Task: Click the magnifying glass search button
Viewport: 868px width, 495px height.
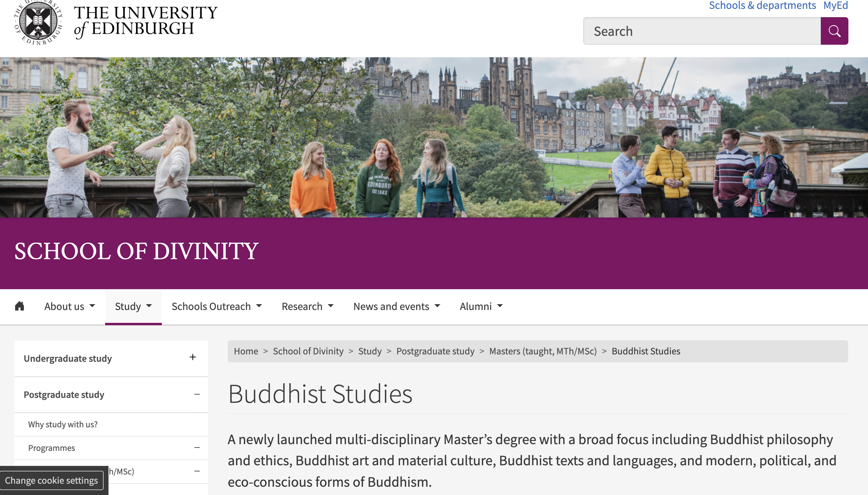Action: (x=834, y=31)
